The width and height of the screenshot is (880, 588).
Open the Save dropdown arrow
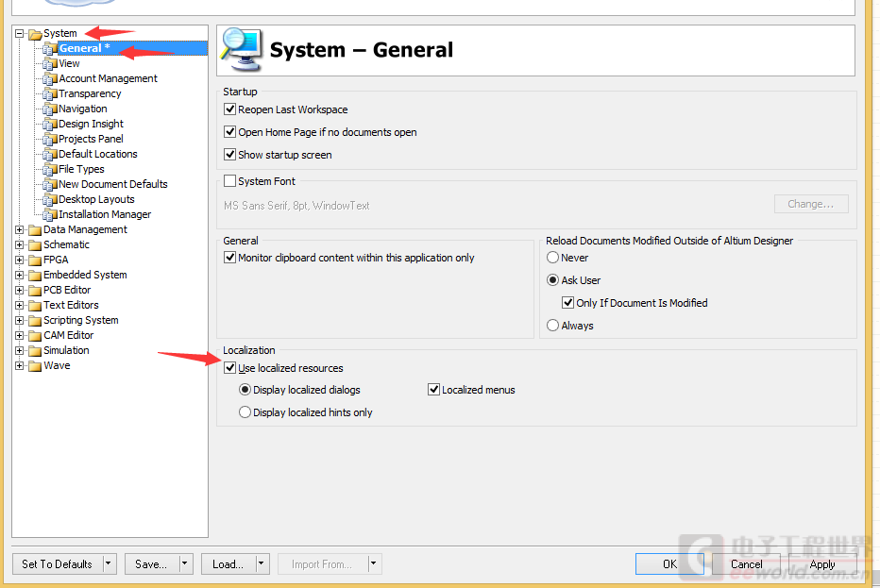point(186,563)
